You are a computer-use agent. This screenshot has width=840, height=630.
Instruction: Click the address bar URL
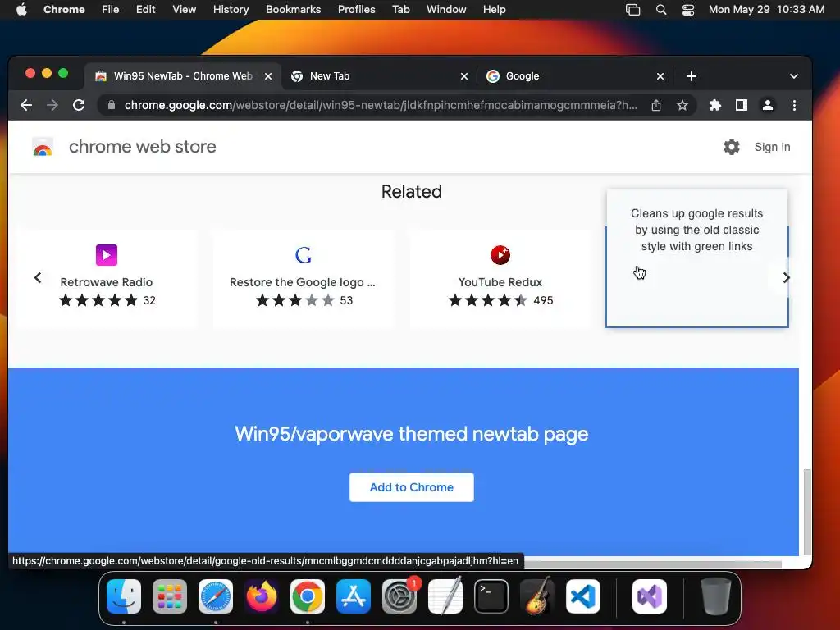(x=381, y=105)
